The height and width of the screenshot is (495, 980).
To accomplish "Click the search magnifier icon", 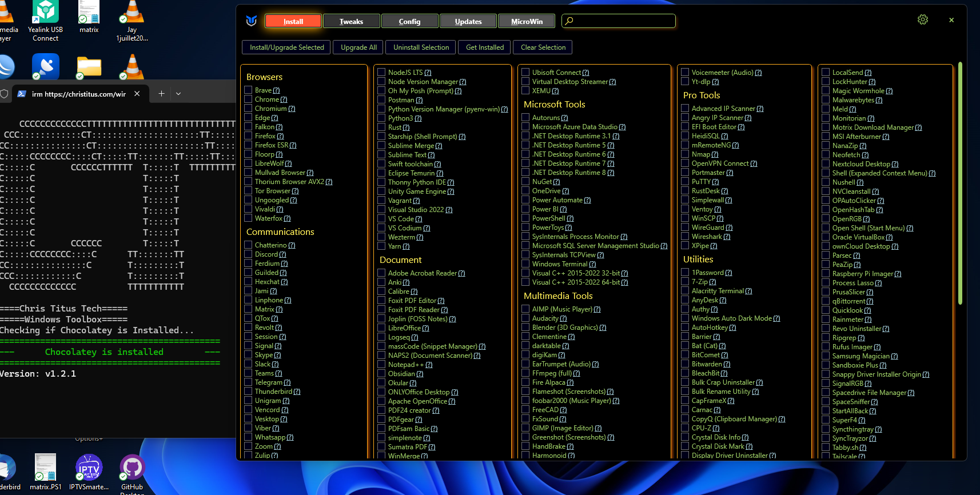I will pyautogui.click(x=569, y=21).
